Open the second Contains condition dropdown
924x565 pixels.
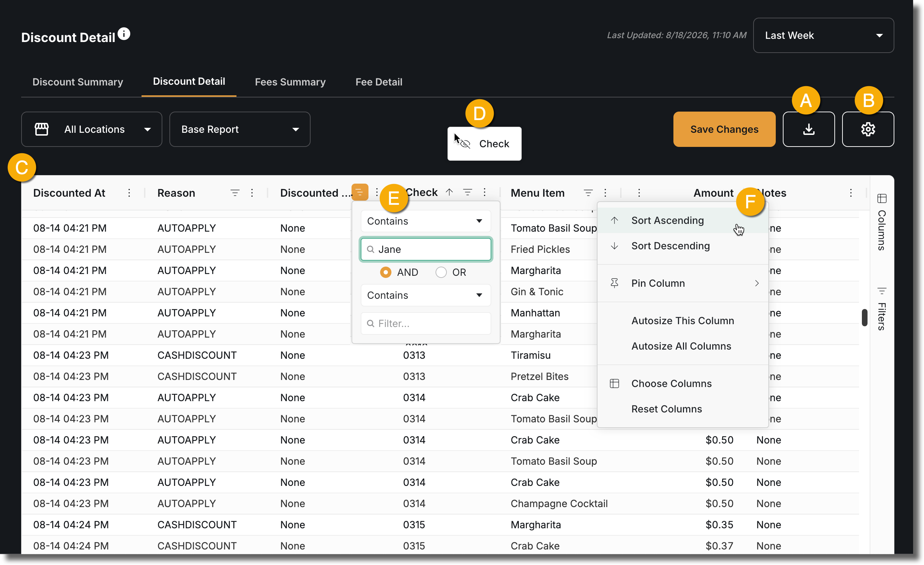[x=426, y=295]
